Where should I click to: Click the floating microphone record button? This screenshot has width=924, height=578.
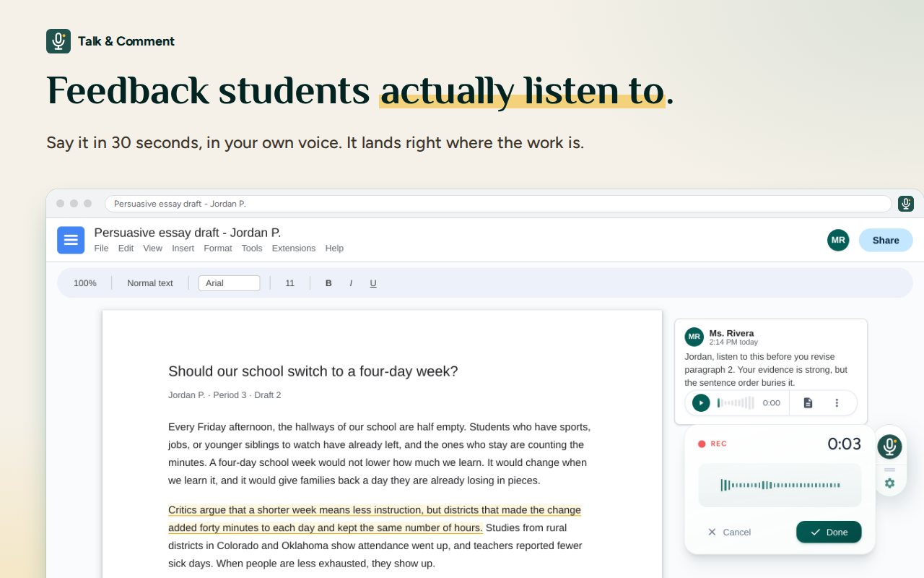pos(889,447)
